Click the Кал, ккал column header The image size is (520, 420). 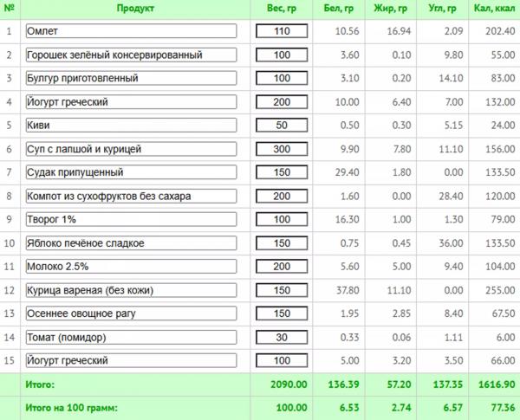[x=494, y=9]
